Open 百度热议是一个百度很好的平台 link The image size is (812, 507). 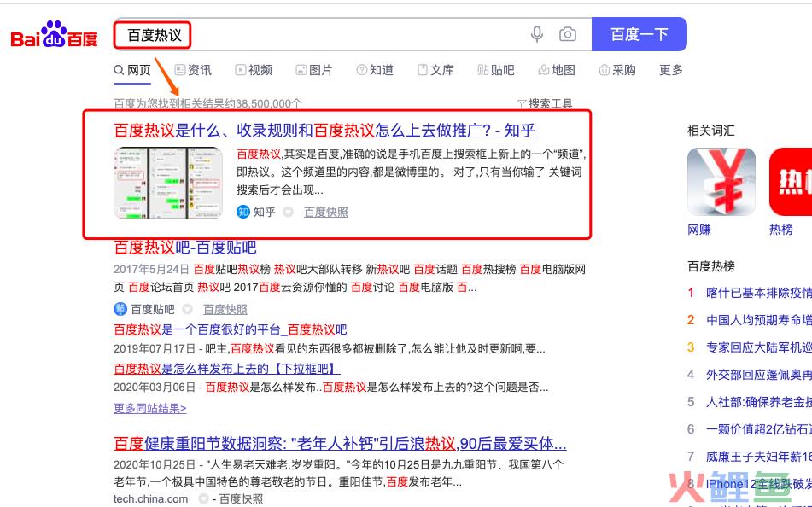pyautogui.click(x=231, y=329)
